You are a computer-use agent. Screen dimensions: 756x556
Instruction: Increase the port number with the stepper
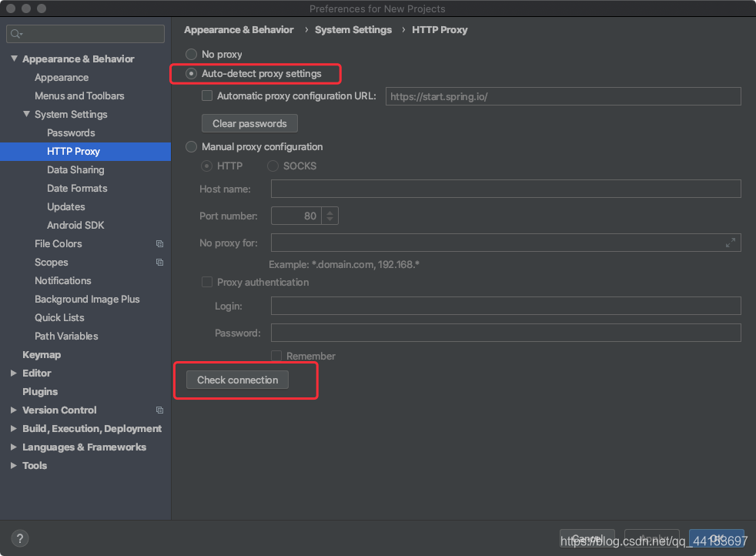329,212
